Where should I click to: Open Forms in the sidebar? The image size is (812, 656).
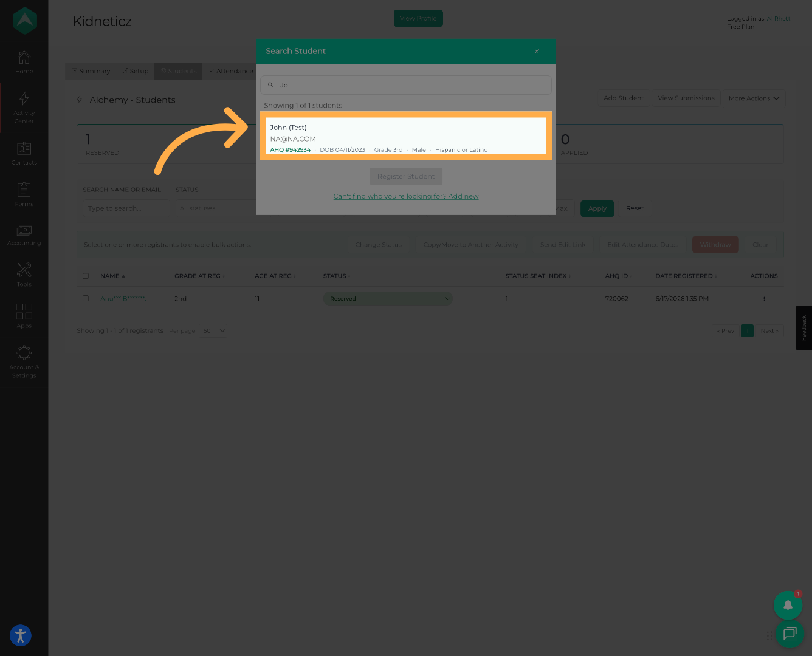click(x=24, y=194)
